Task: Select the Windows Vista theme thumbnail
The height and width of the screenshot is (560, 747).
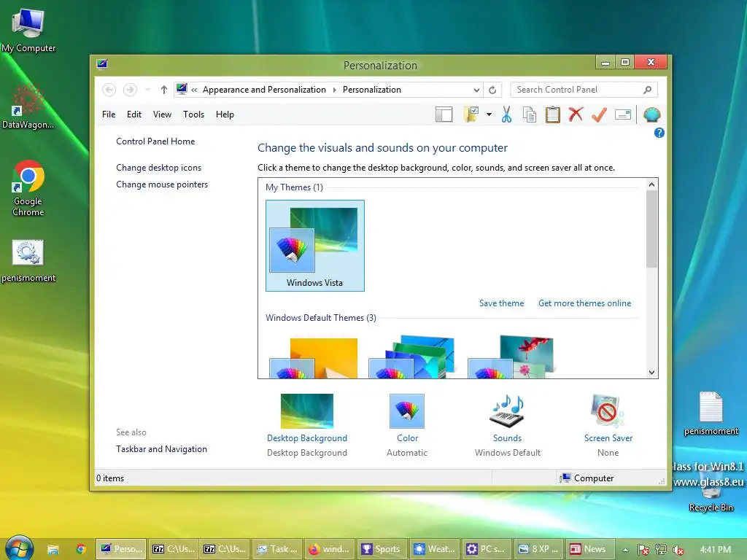Action: pos(315,246)
